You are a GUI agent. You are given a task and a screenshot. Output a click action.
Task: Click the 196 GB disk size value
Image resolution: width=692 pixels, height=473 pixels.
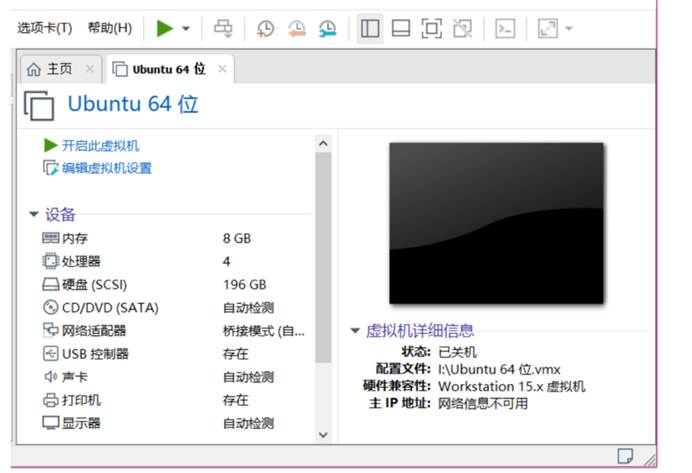(245, 285)
